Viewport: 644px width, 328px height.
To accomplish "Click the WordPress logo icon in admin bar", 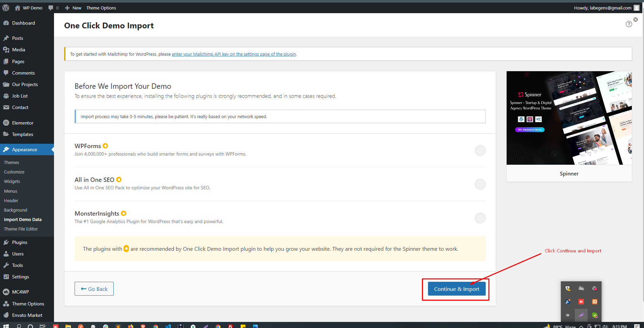I will coord(6,8).
